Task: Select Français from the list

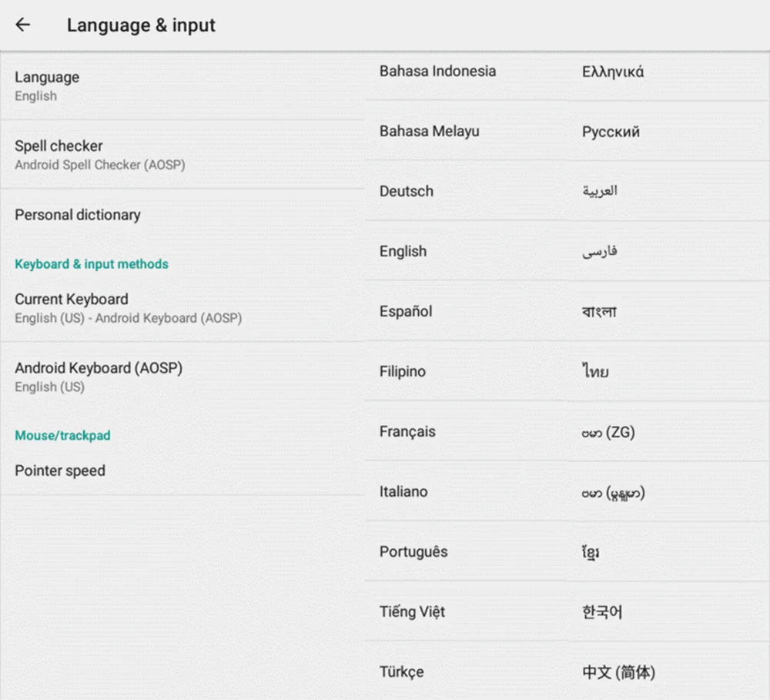Action: 407,431
